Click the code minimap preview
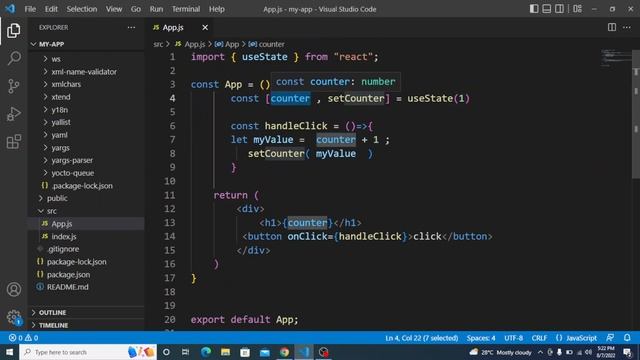640x360 pixels. click(x=616, y=58)
